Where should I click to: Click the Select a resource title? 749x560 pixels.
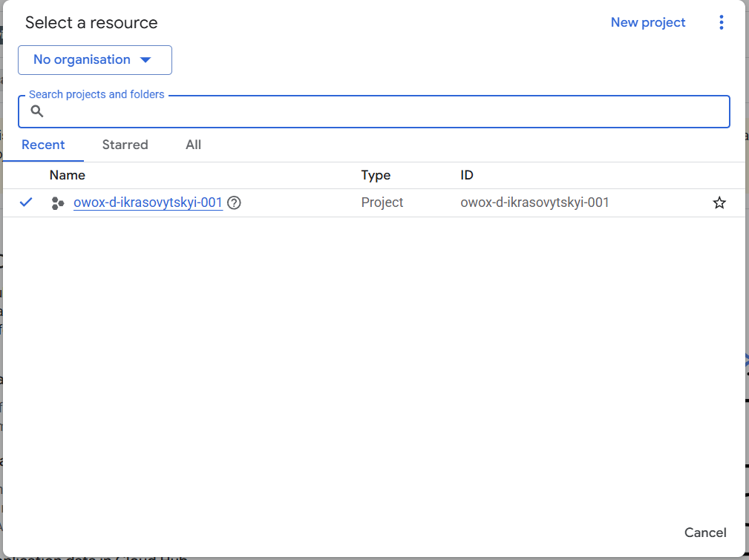pyautogui.click(x=91, y=22)
